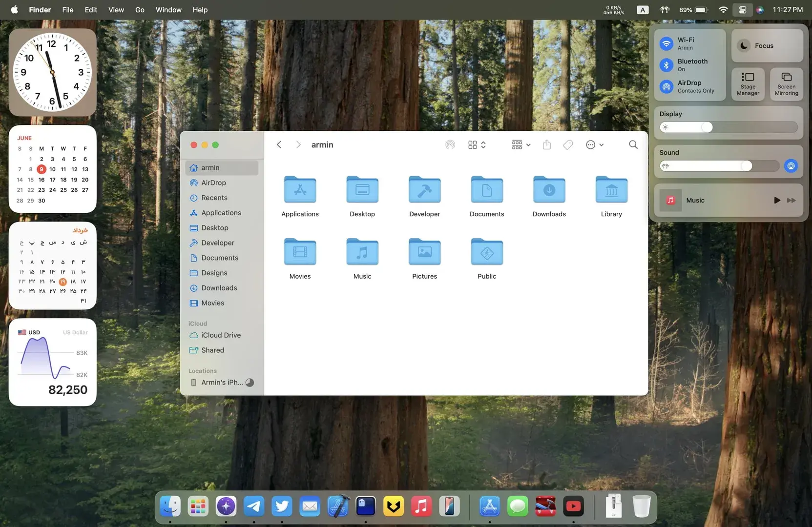Screen dimensions: 812x527
Task: Open AirDrop view from the Finder toolbar
Action: (450, 144)
